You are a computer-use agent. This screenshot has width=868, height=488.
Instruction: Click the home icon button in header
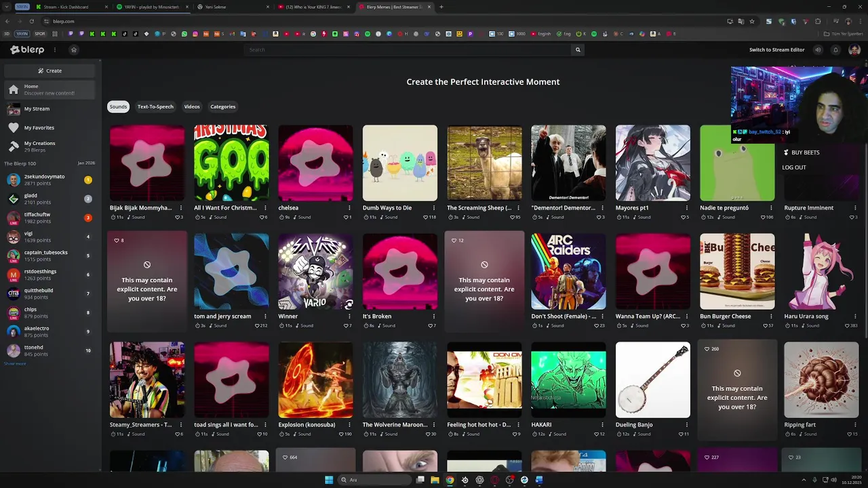click(74, 49)
